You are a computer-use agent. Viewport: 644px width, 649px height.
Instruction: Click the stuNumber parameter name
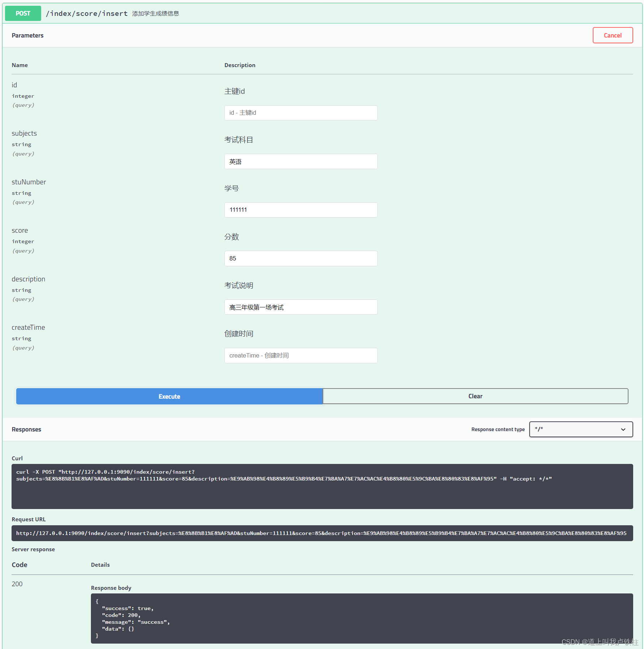pyautogui.click(x=29, y=182)
